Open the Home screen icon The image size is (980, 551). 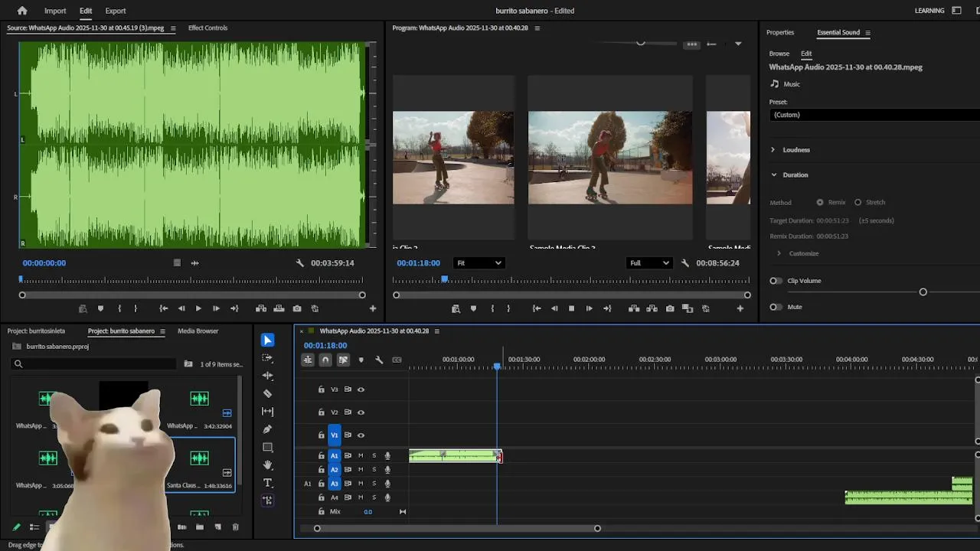tap(22, 11)
